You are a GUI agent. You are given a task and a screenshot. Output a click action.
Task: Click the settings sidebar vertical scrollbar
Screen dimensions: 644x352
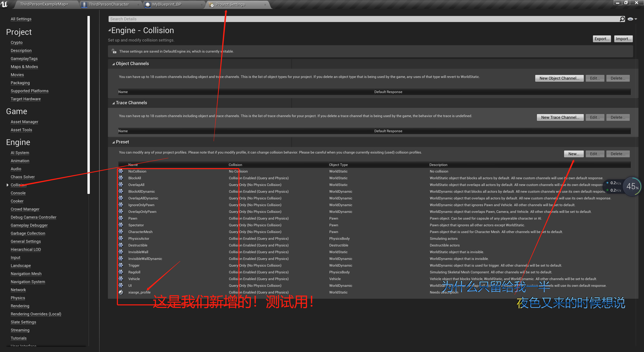click(88, 105)
